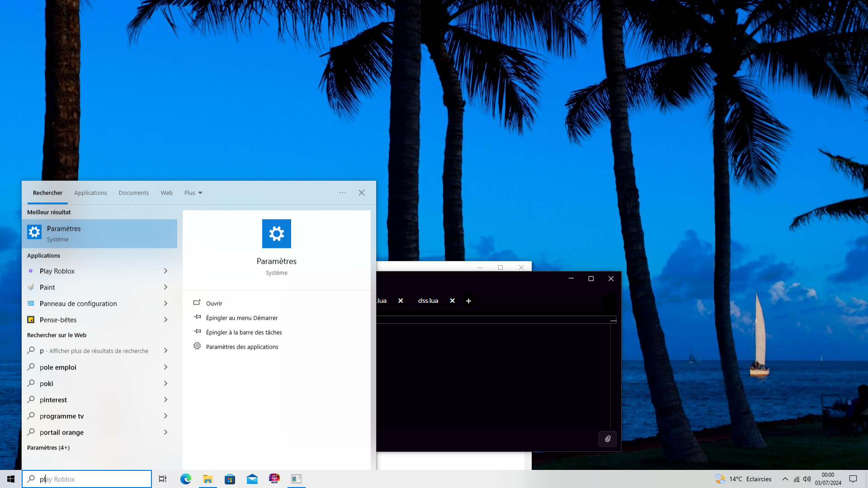Add a new script tab with plus
The height and width of the screenshot is (488, 868).
coord(469,301)
